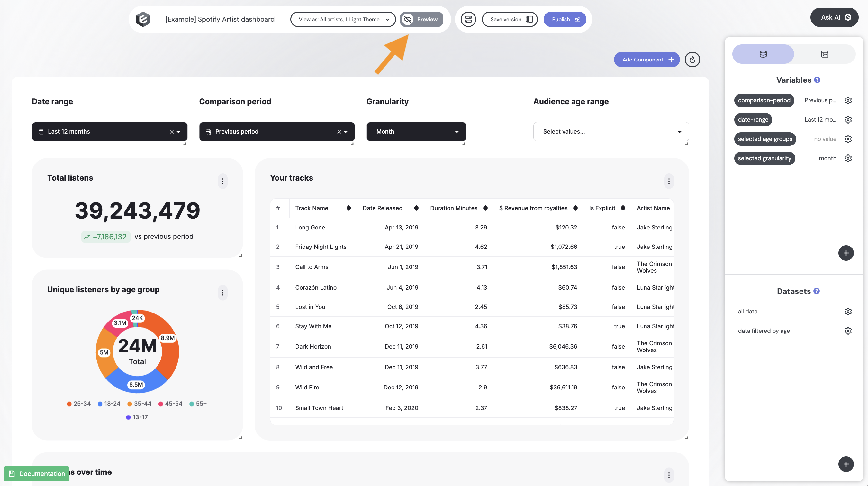
Task: Click the refresh dashboard circular icon
Action: (692, 60)
